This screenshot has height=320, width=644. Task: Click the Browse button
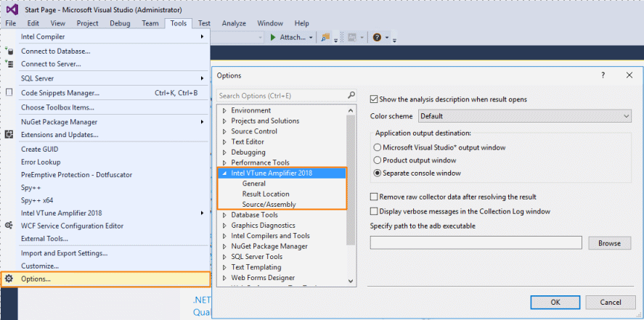(x=609, y=243)
